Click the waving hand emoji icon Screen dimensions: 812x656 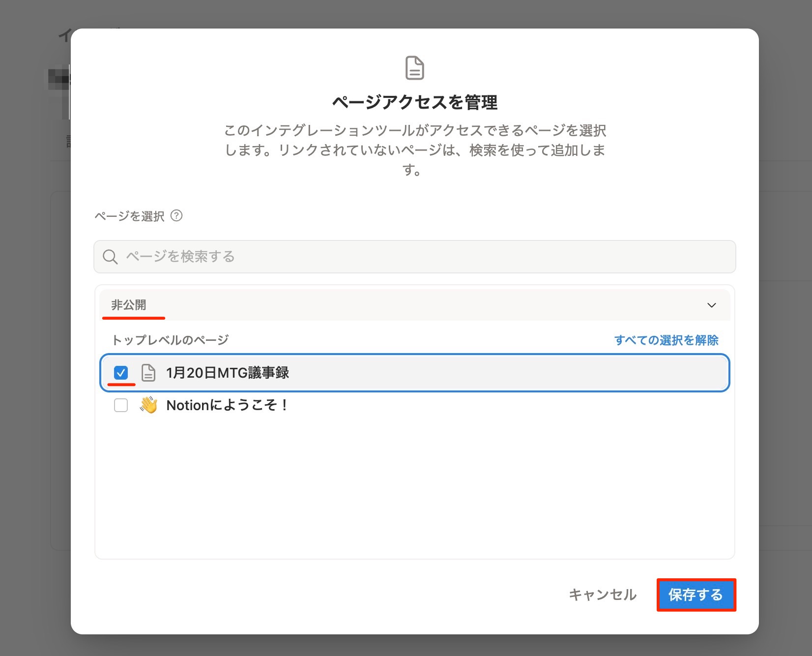pyautogui.click(x=148, y=405)
